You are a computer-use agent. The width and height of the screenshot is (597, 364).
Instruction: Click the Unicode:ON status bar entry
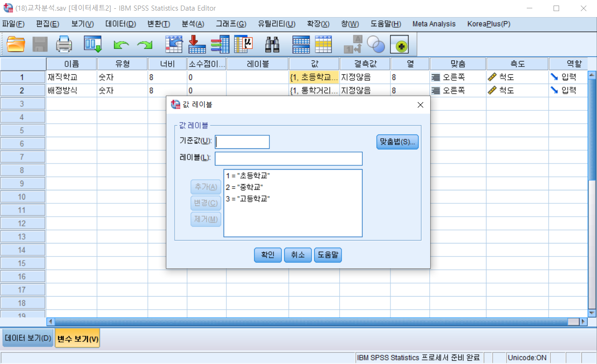click(x=527, y=358)
